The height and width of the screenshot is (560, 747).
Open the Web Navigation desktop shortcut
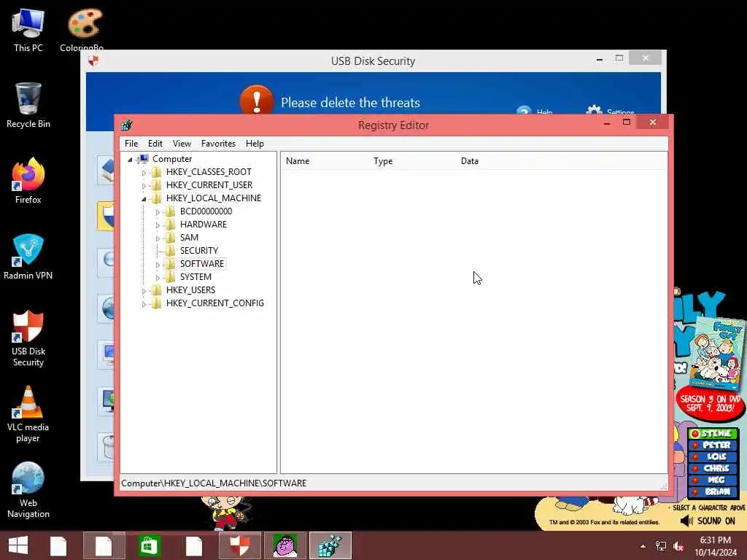click(x=28, y=491)
